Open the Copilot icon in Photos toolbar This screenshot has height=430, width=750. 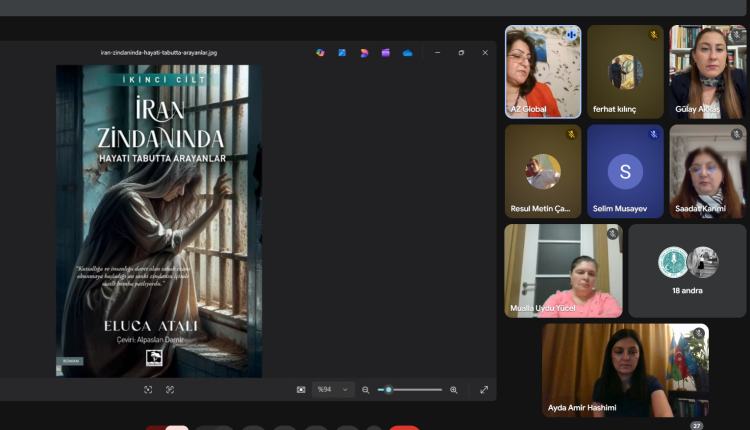(320, 52)
